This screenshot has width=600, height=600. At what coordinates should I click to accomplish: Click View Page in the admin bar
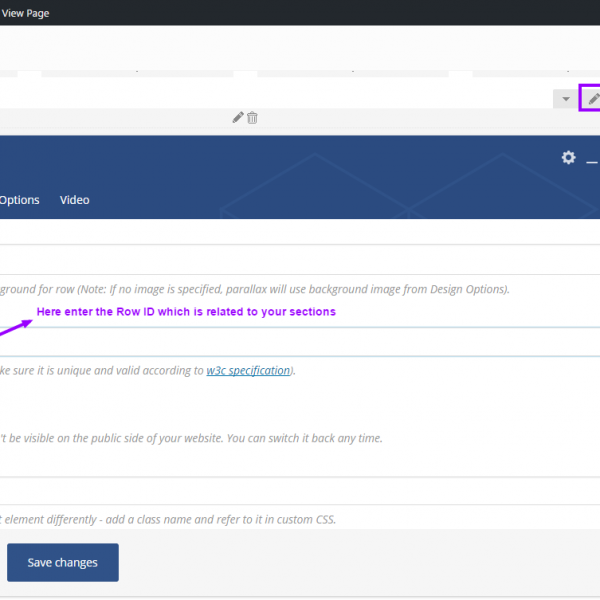click(x=25, y=13)
